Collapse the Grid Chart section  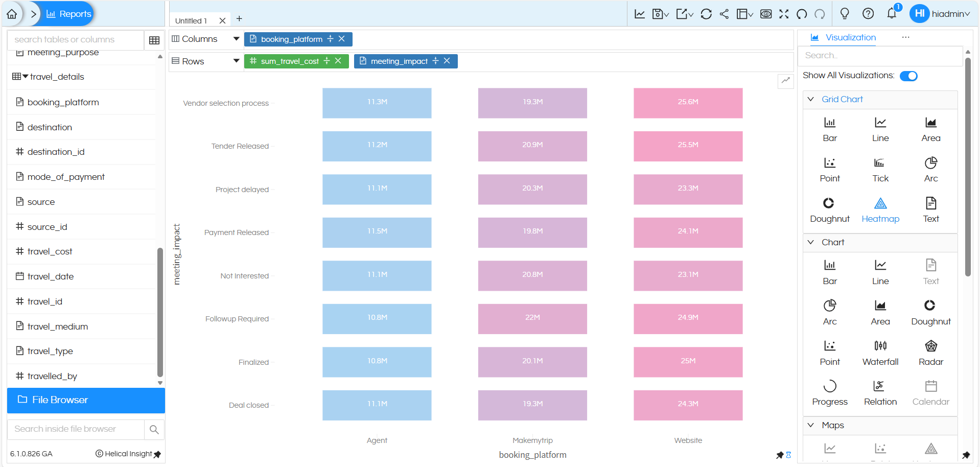click(811, 99)
